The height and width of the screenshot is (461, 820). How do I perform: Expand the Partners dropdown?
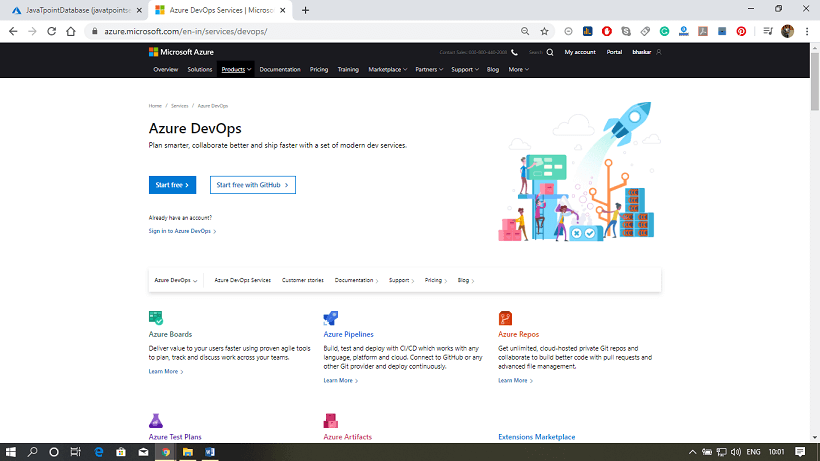point(429,70)
